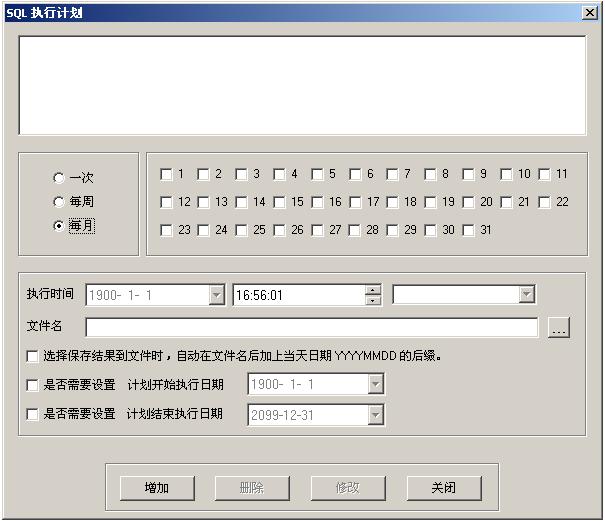Check day 13 checkbox
Viewport: 605px width, 521px height.
coord(203,202)
